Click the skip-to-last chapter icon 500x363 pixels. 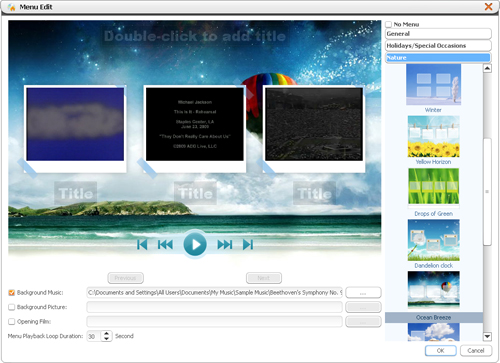248,244
